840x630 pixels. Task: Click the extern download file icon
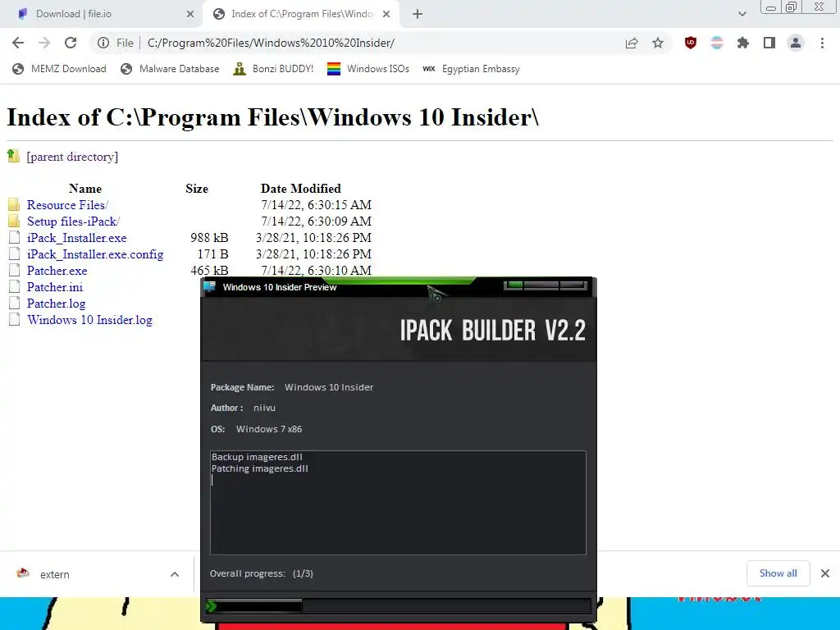click(23, 573)
